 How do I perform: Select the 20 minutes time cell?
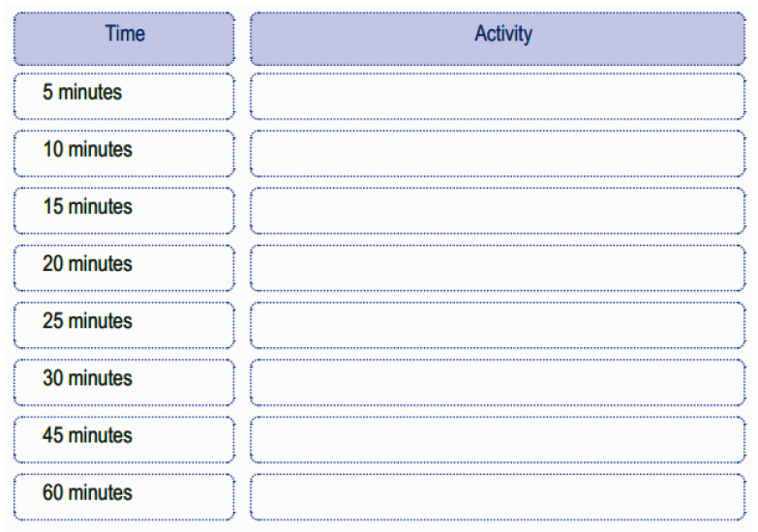tap(124, 265)
